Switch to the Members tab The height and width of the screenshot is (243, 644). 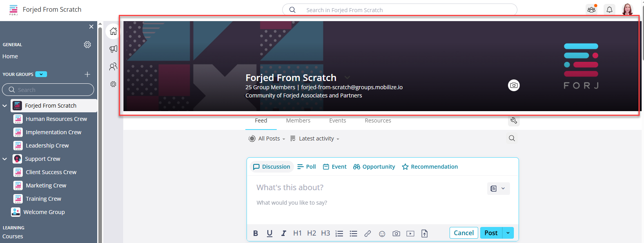(298, 121)
